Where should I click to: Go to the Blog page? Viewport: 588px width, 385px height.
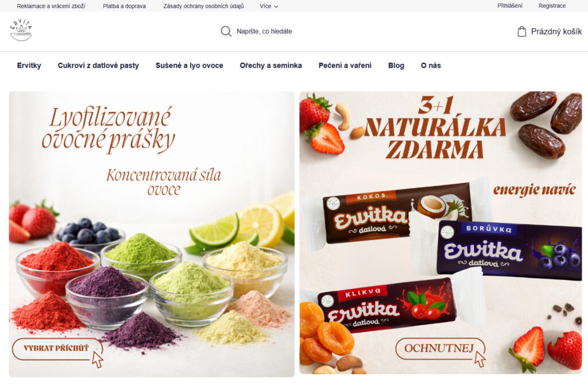point(396,66)
